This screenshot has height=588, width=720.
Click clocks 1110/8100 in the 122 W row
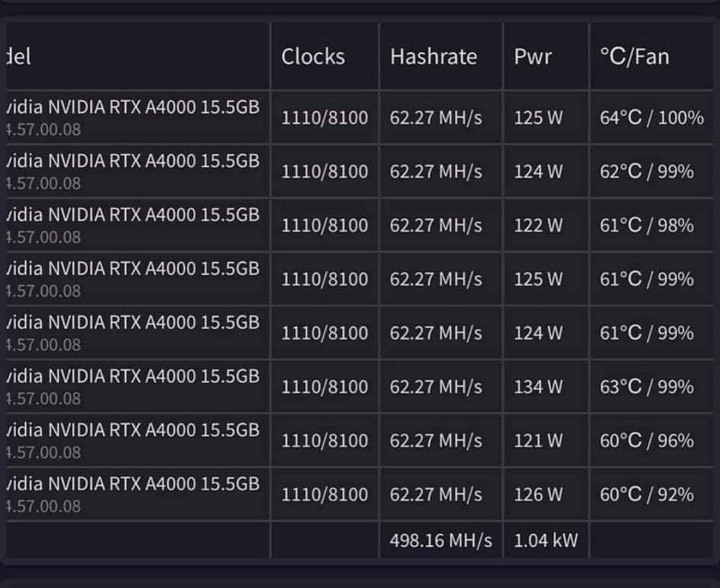pyautogui.click(x=325, y=225)
